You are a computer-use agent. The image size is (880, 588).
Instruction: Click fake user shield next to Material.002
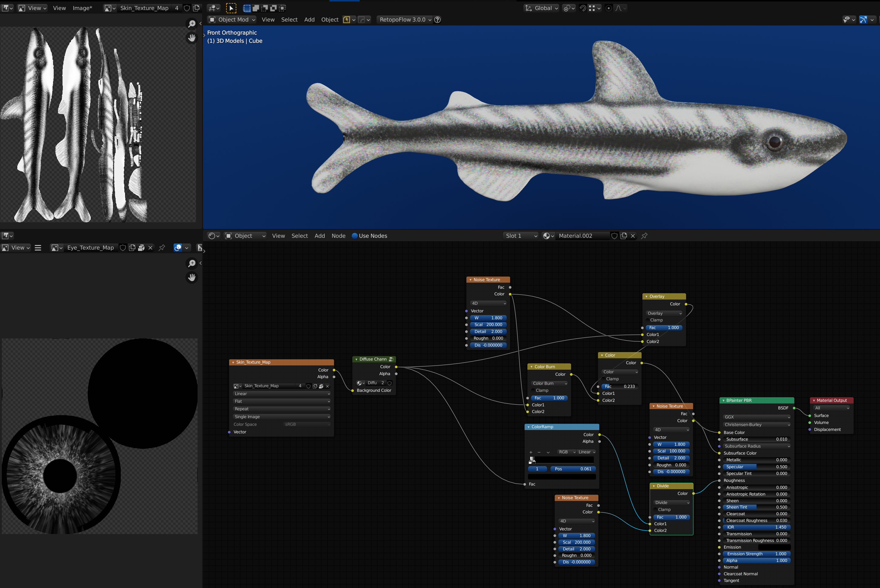coord(614,236)
